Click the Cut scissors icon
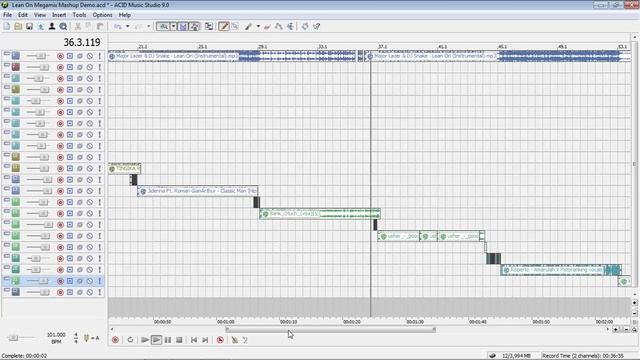This screenshot has width=640, height=360. pos(78,27)
